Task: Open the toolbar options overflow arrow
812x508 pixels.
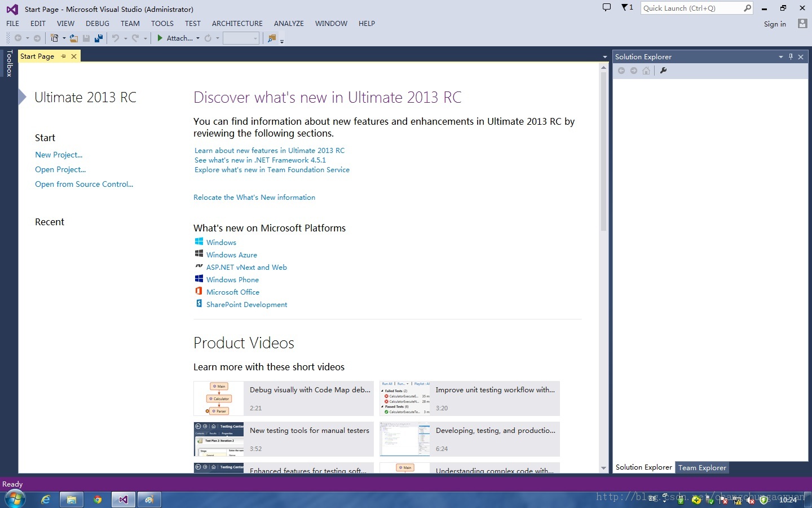Action: click(x=282, y=41)
